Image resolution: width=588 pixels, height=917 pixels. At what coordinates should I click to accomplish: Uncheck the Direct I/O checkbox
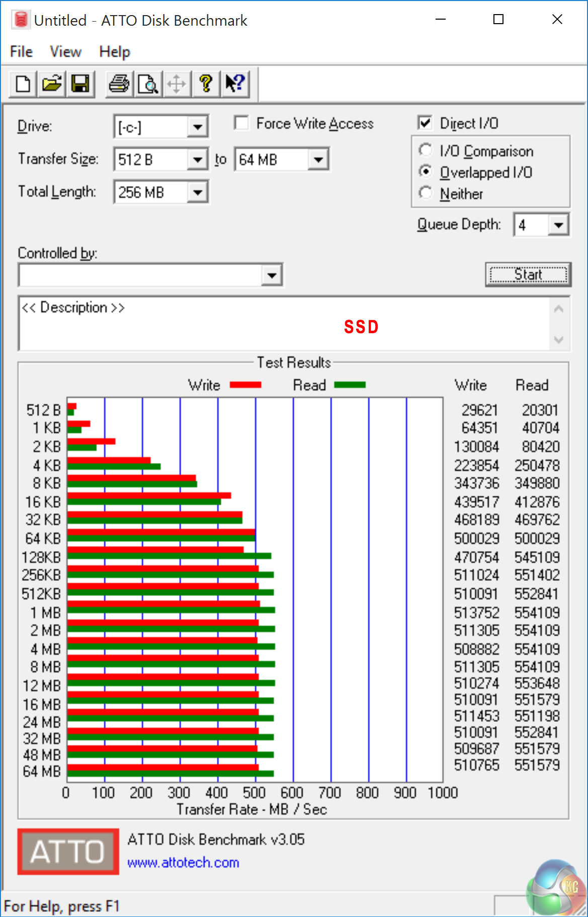(425, 123)
